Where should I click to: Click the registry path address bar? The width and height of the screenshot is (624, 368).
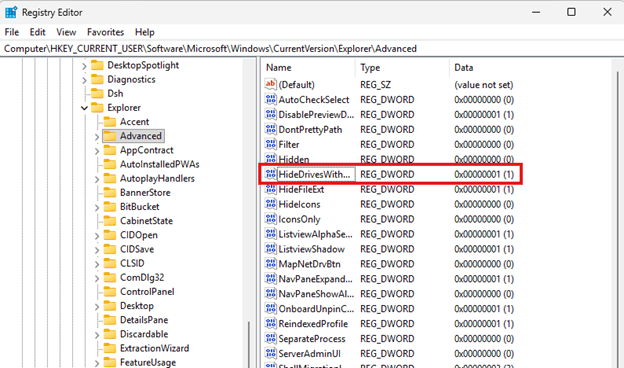tap(312, 49)
